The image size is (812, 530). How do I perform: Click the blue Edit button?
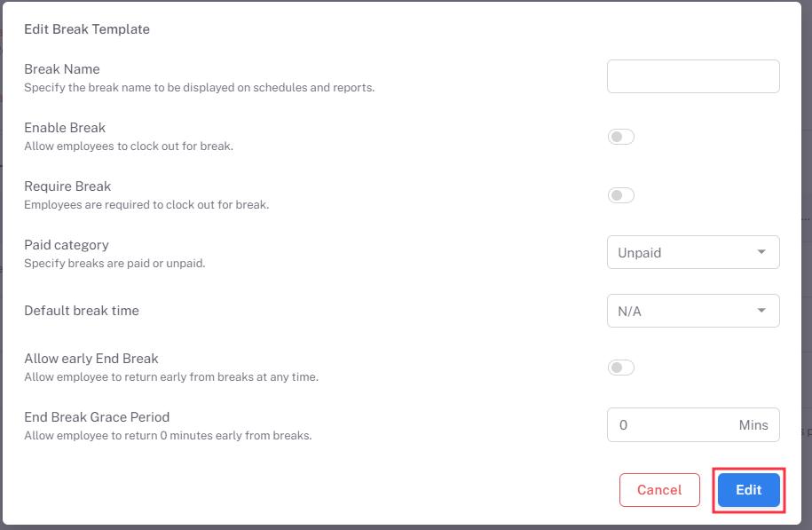748,490
